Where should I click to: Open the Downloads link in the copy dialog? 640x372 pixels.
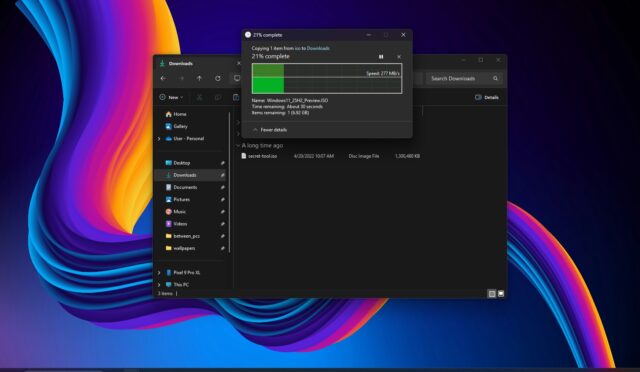[318, 48]
